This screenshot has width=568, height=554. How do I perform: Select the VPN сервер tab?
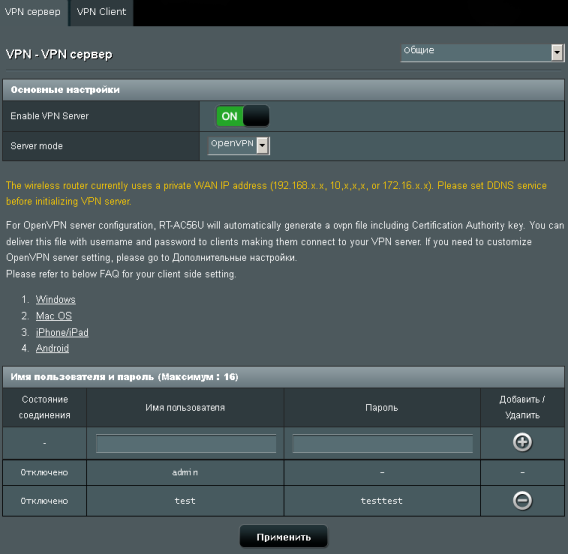tap(33, 12)
